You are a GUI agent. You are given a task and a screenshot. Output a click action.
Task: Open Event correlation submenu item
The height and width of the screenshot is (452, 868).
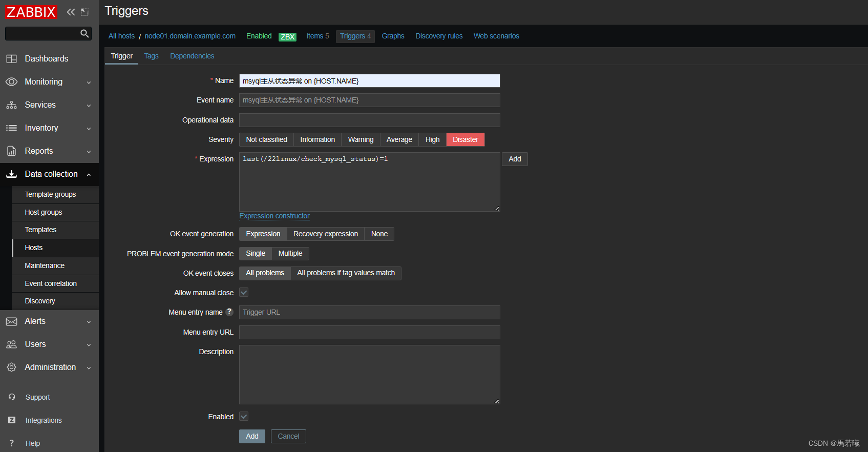point(55,283)
